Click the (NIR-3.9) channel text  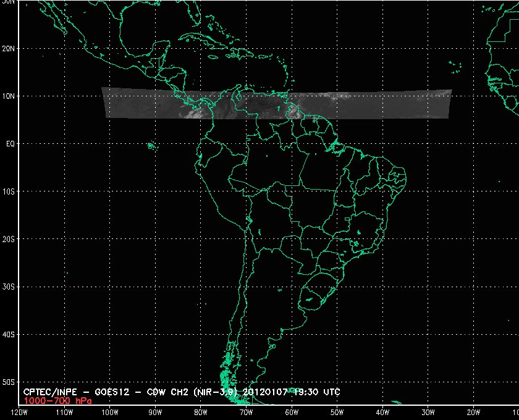[x=216, y=392]
